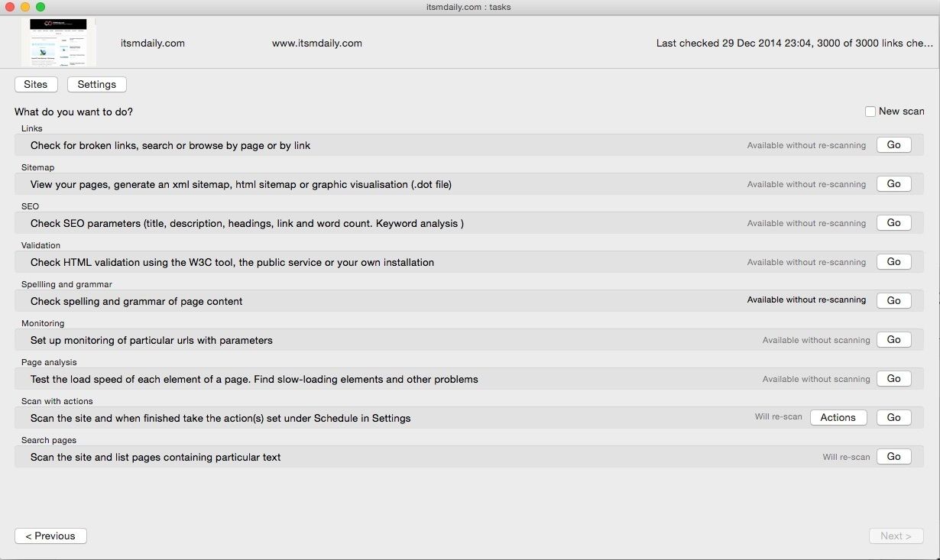Click the 'What do you want to do?' heading
The height and width of the screenshot is (560, 940).
pyautogui.click(x=73, y=112)
